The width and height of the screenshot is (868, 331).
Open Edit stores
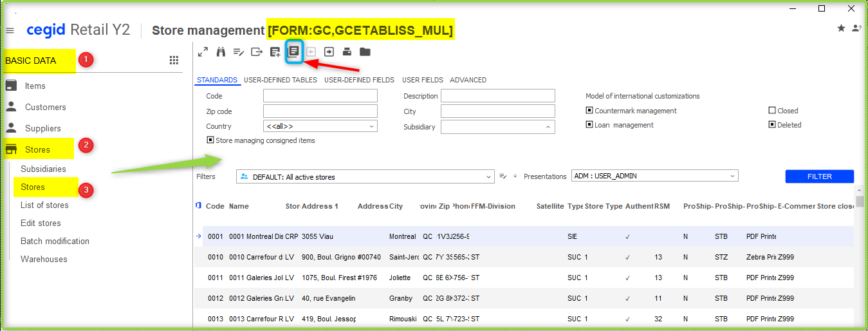[41, 223]
